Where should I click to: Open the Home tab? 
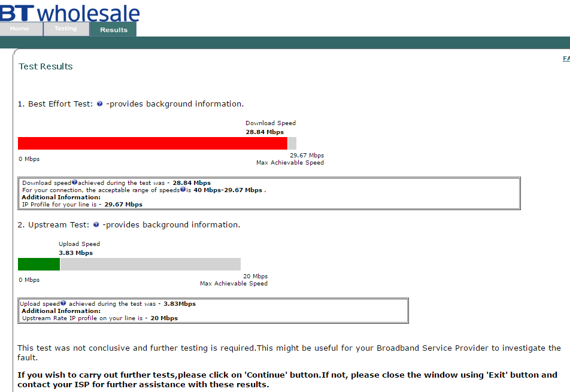click(x=21, y=29)
